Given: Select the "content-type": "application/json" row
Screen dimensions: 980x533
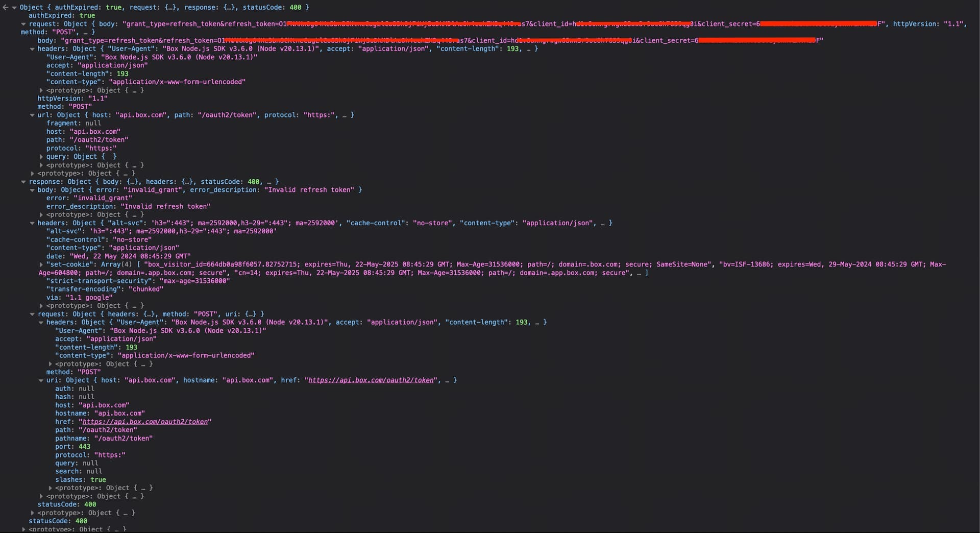Looking at the screenshot, I should 113,248.
